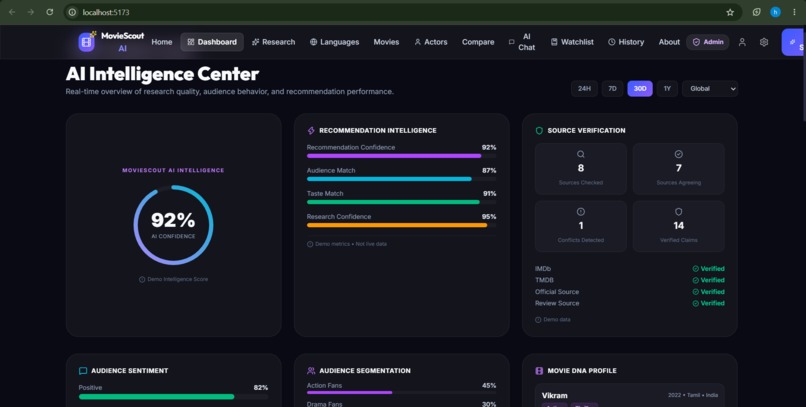The image size is (806, 407).
Task: Click the bookmark star in address bar
Action: click(730, 12)
